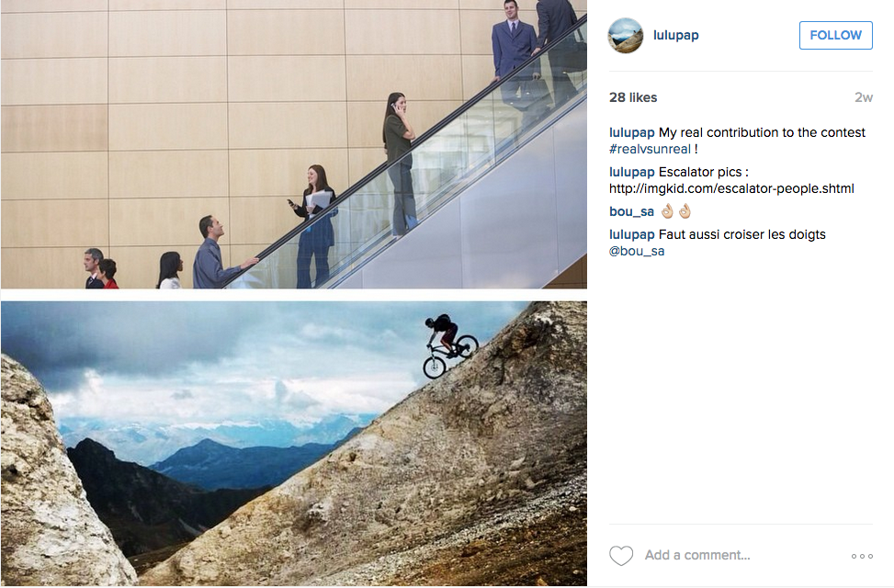Click the mountain biker silhouette on the ridge
The image size is (894, 588).
tap(450, 346)
